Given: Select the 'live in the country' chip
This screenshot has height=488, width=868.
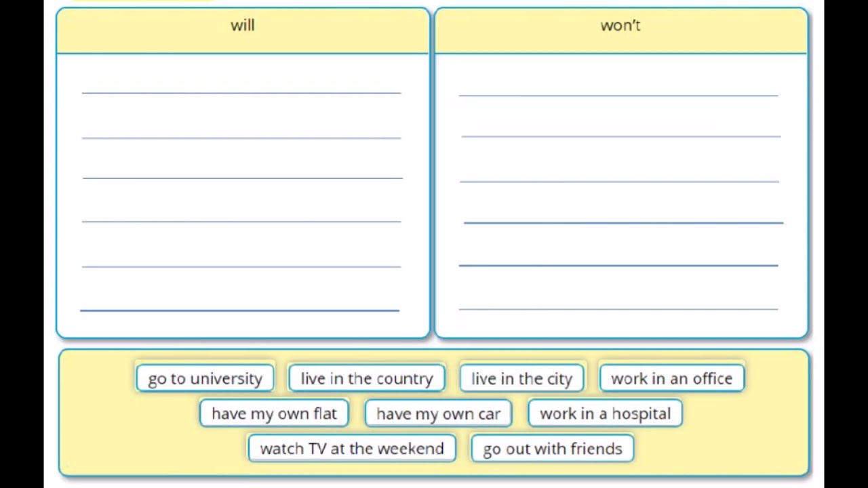Looking at the screenshot, I should (366, 378).
